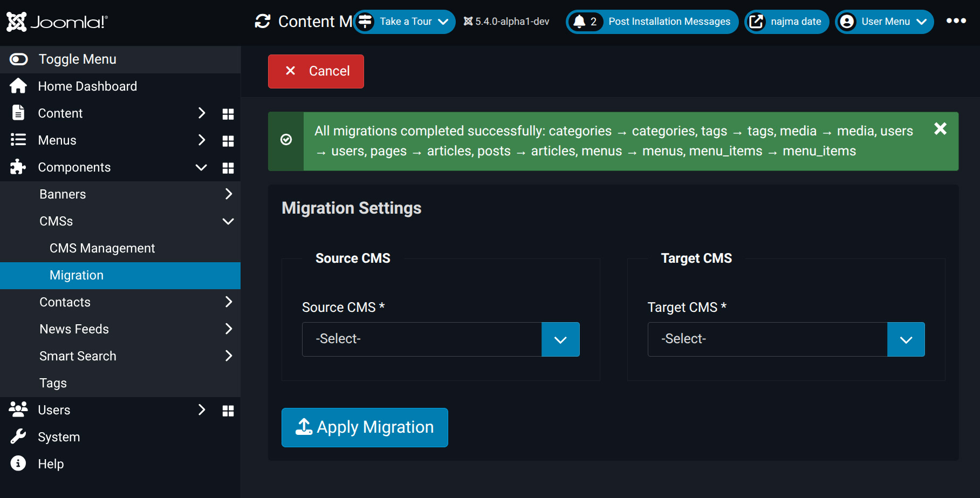Click the notification bell icon
Screen dimensions: 980x498
580,22
